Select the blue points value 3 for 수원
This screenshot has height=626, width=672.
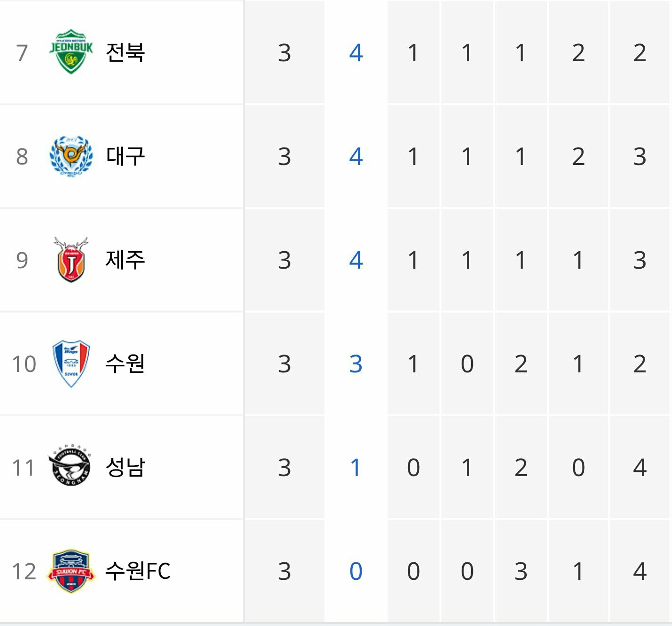(356, 363)
